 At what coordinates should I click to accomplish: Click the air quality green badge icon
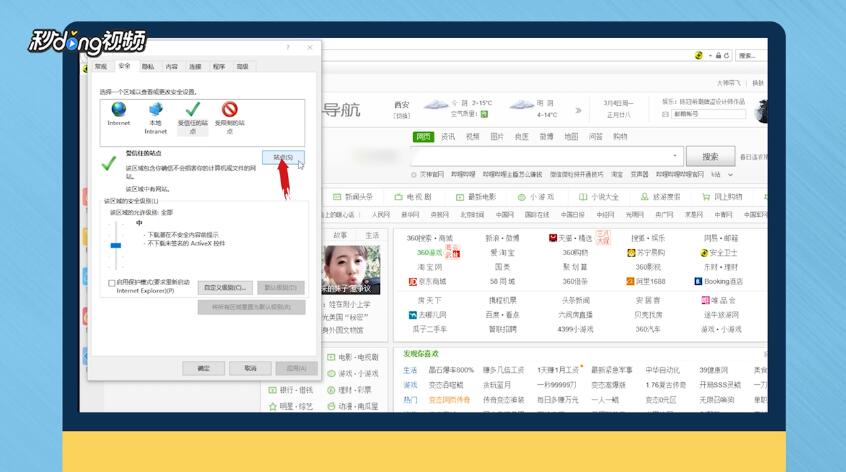coord(484,114)
